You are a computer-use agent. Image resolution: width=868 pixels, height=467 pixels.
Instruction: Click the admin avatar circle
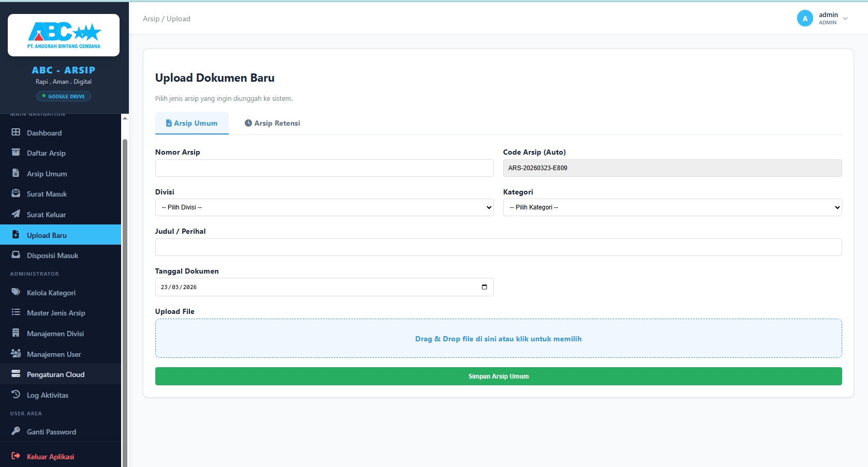(x=805, y=18)
